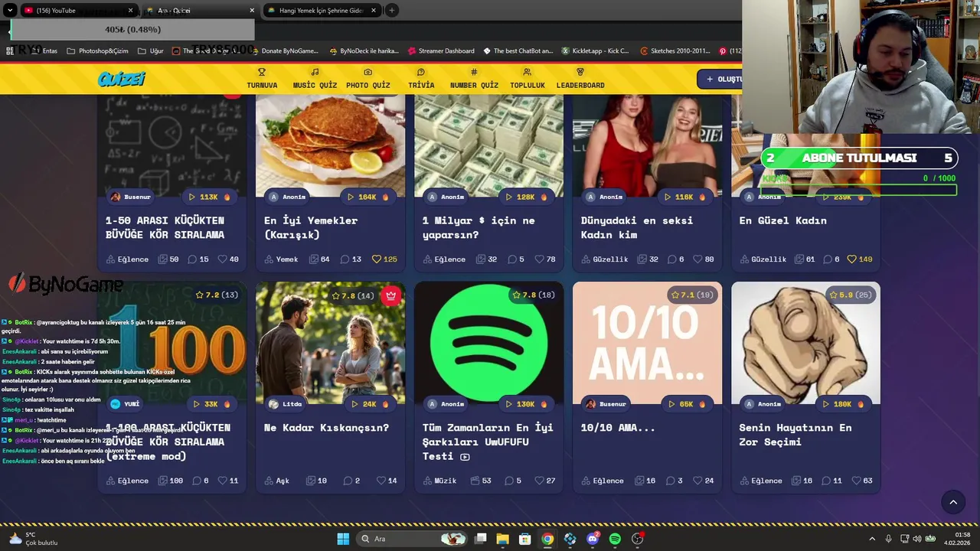Open the Music Quiz section
Image resolution: width=980 pixels, height=551 pixels.
point(315,78)
